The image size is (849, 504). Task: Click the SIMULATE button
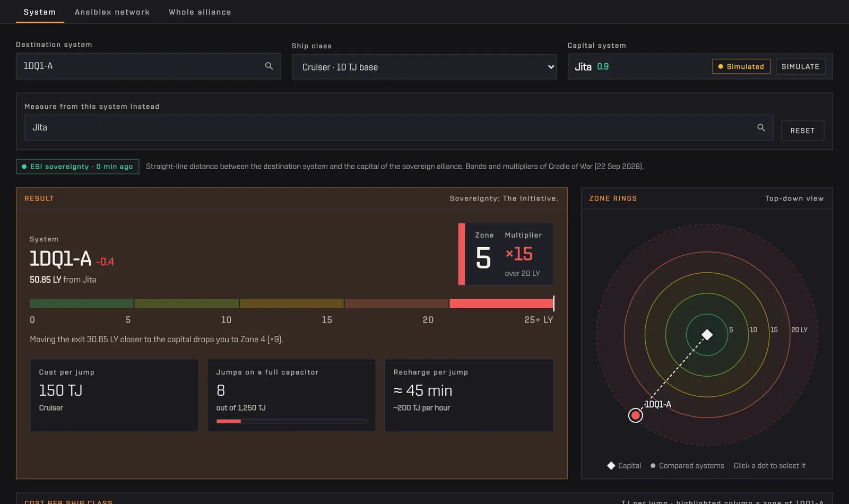click(x=800, y=67)
